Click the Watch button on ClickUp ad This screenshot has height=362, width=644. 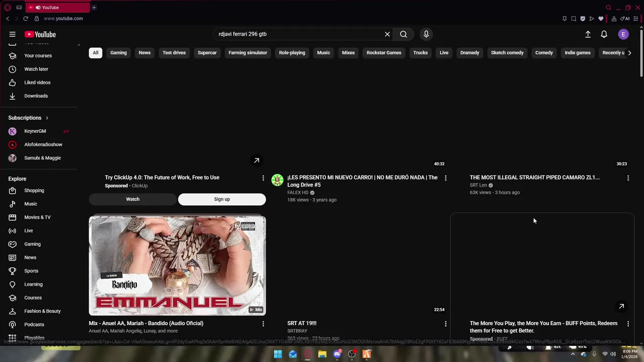click(x=133, y=199)
